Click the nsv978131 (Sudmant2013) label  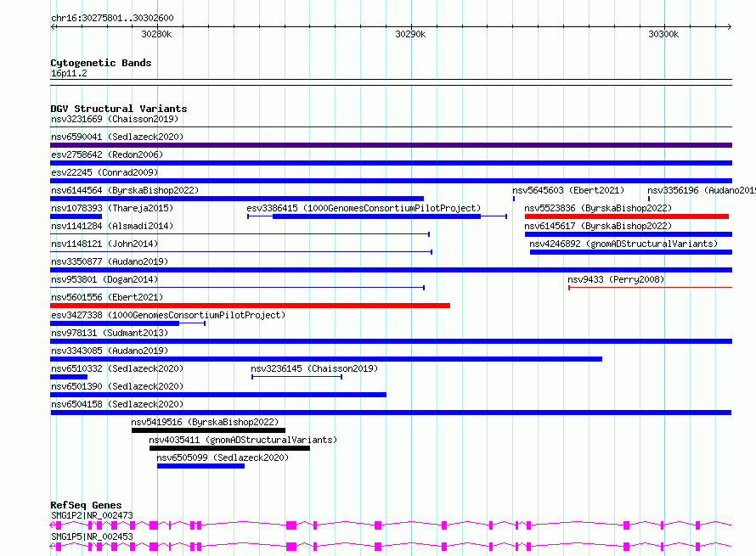[110, 333]
